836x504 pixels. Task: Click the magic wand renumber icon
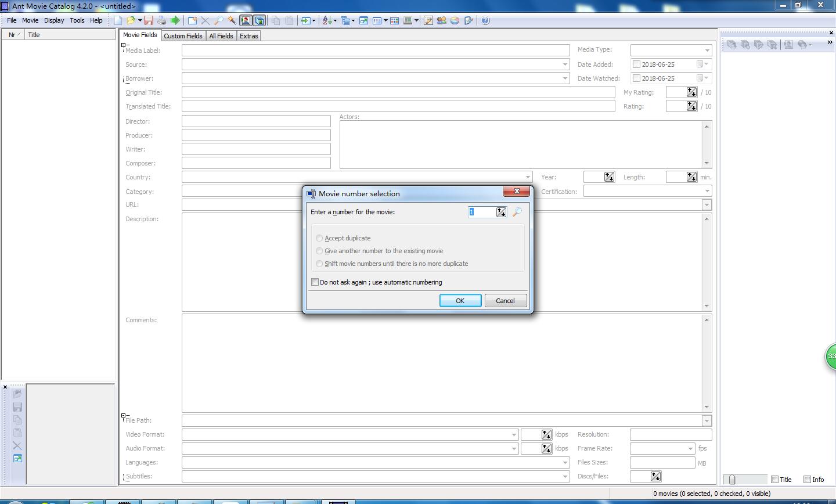(232, 20)
